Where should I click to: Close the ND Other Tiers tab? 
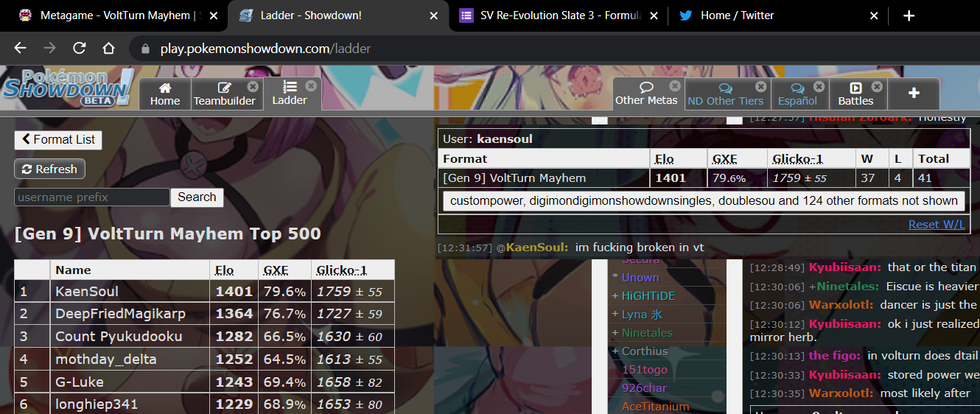click(761, 86)
